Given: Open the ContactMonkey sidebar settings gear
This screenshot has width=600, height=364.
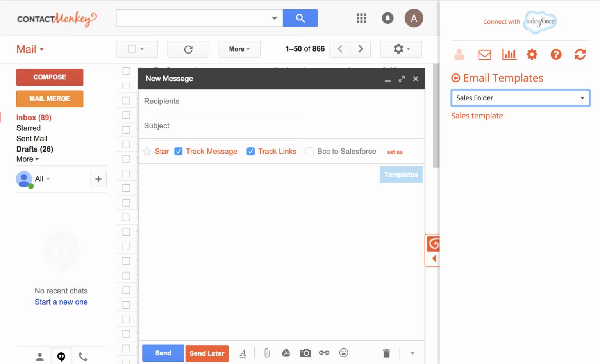Looking at the screenshot, I should click(x=532, y=54).
